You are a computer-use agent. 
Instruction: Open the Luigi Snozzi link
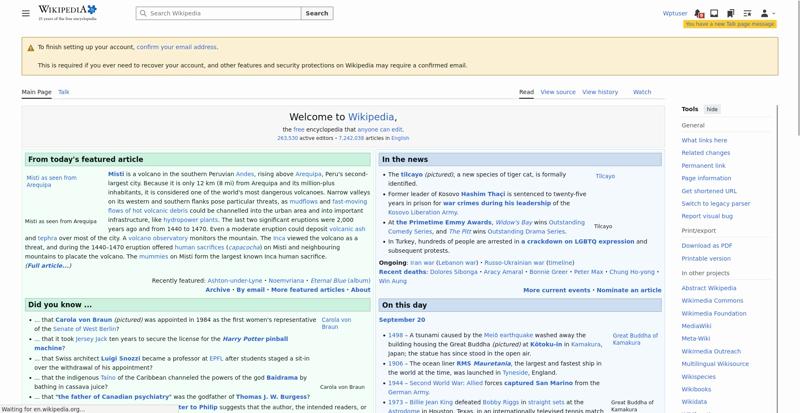click(120, 358)
